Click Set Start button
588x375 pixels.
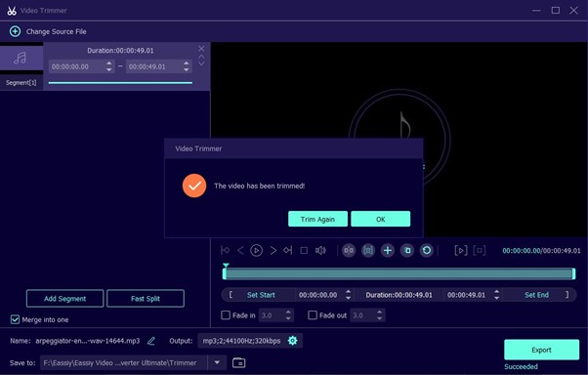pyautogui.click(x=261, y=295)
